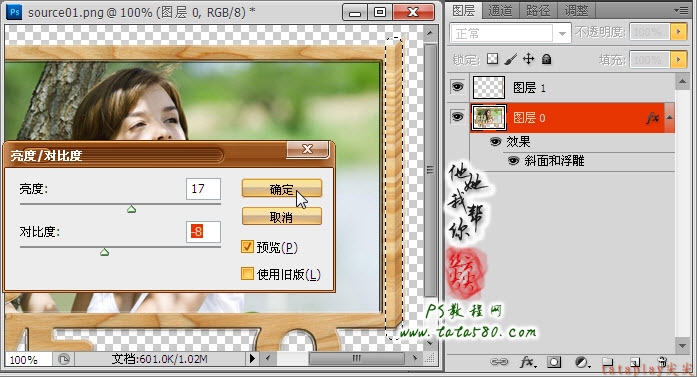Switch to the 通道 tab
The image size is (697, 377).
[x=500, y=10]
